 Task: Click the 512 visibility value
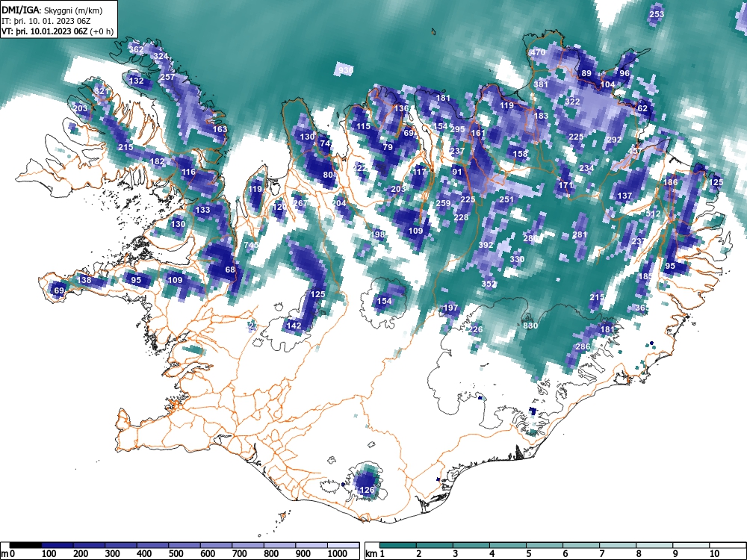point(653,214)
